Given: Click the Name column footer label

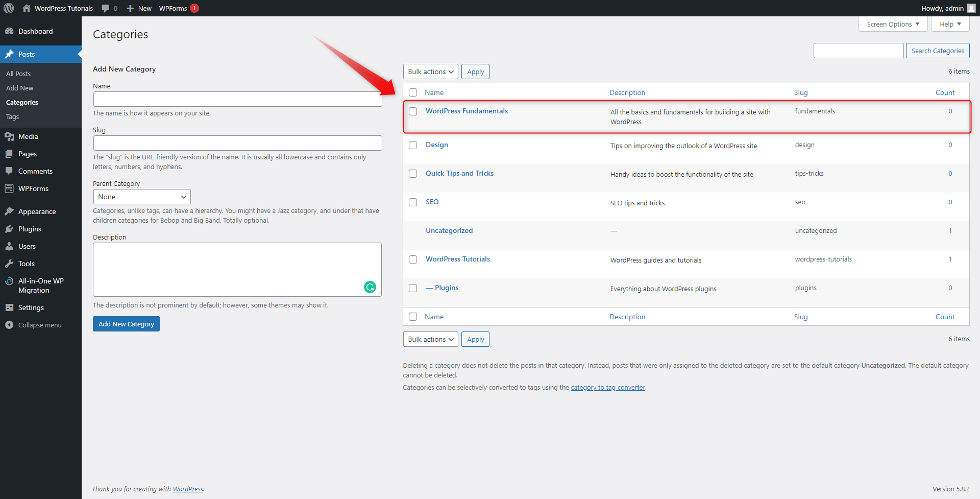Looking at the screenshot, I should 434,317.
